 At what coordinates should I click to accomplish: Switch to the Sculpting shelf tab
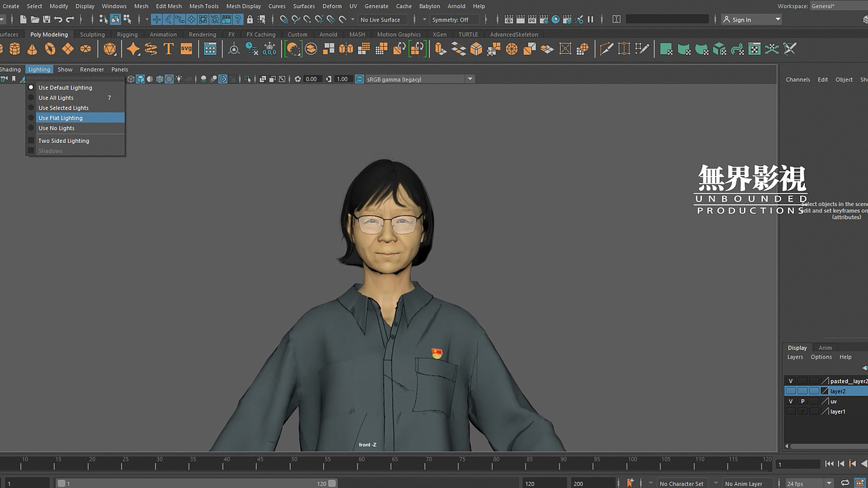coord(92,35)
